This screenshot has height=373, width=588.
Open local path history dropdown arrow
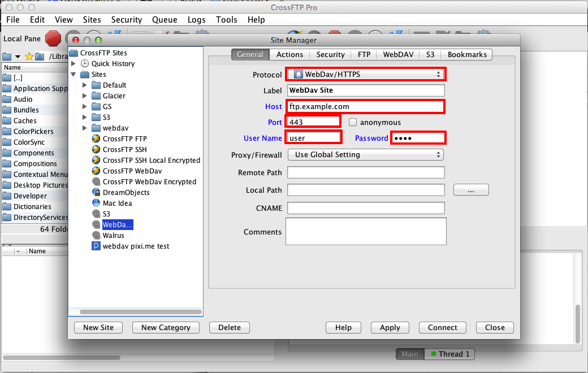coord(18,57)
